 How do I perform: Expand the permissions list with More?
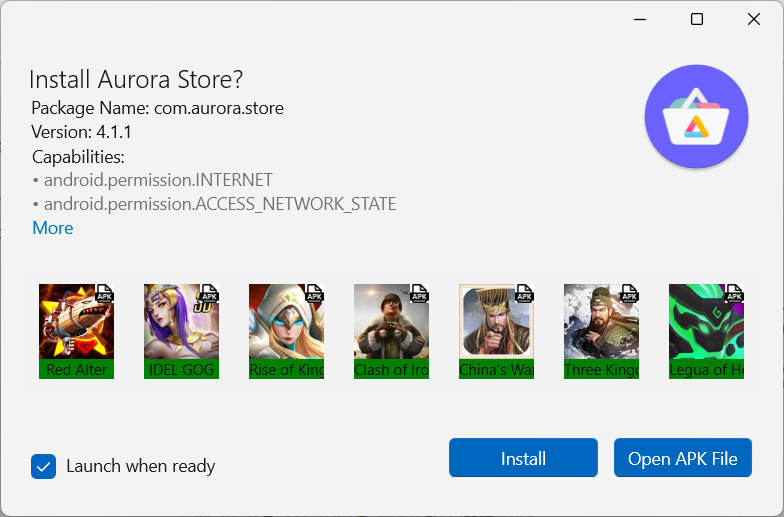click(x=52, y=228)
